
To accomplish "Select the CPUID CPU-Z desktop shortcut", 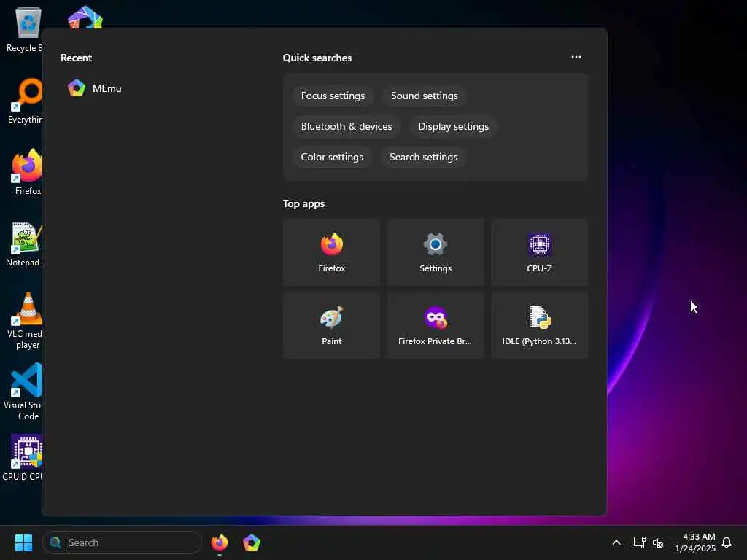I will point(23,458).
